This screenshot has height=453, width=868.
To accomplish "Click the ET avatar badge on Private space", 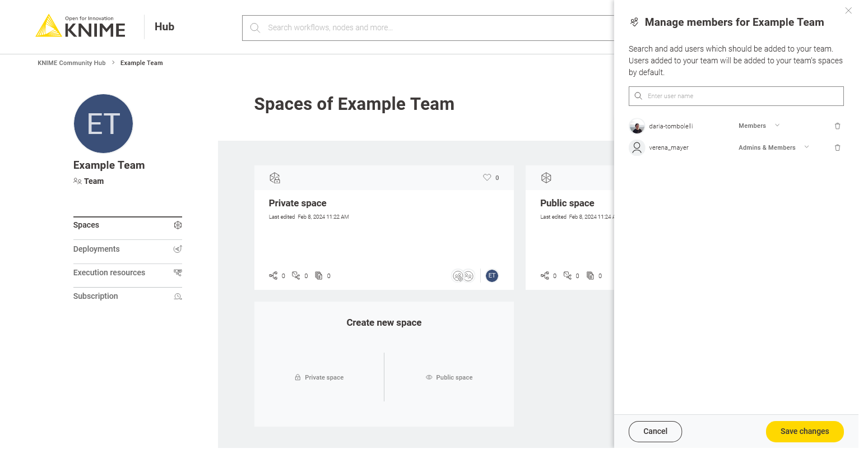I will 492,275.
